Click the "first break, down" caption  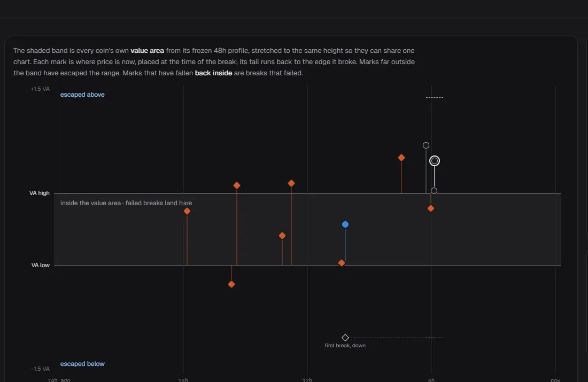point(345,346)
